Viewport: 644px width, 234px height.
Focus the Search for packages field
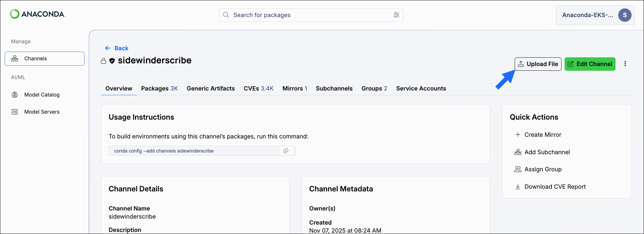[311, 15]
